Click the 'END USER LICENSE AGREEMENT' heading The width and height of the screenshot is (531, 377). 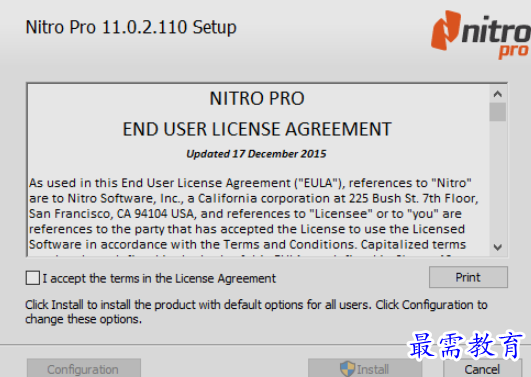click(x=257, y=129)
